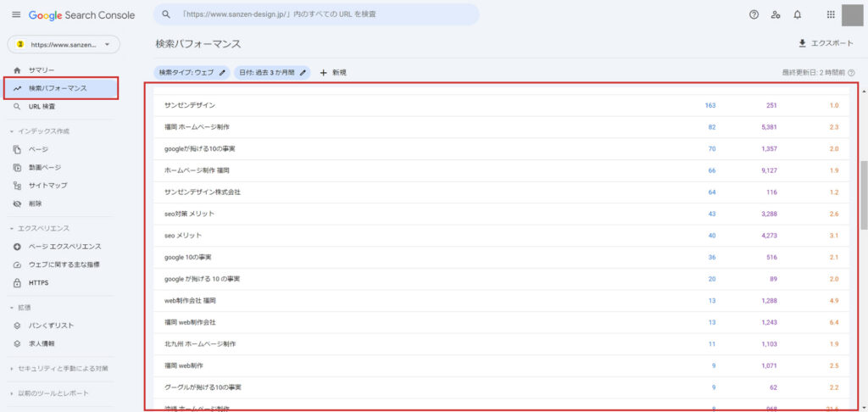Open the Google apps grid
The height and width of the screenshot is (412, 868).
[831, 15]
